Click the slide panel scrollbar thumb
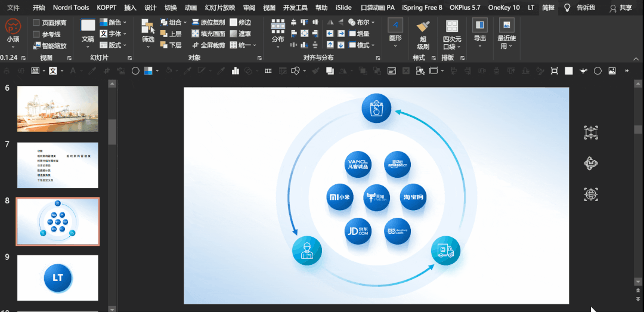 point(112,132)
